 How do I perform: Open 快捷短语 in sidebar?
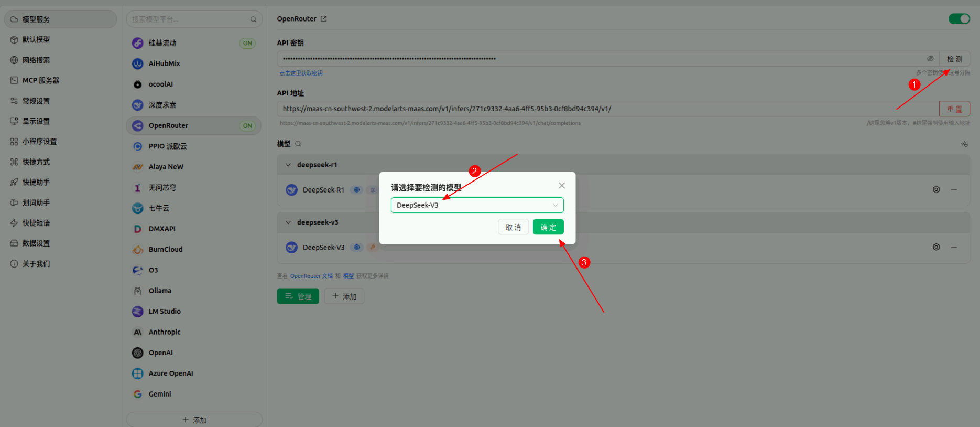click(x=61, y=223)
